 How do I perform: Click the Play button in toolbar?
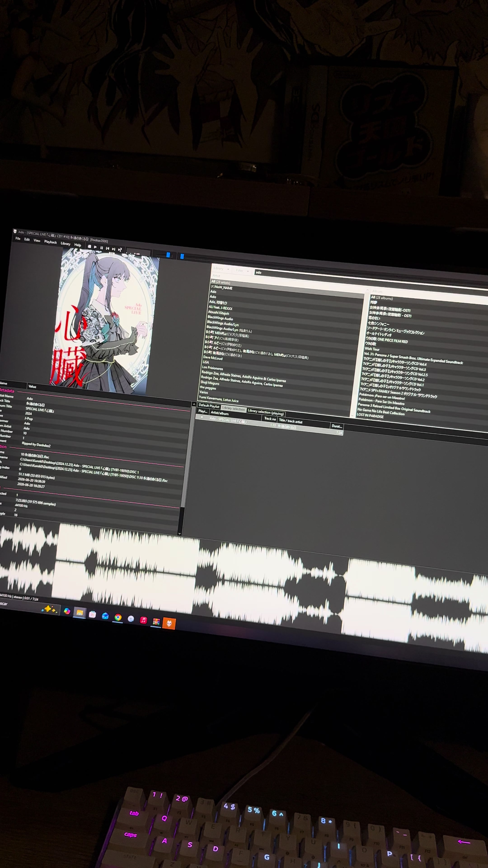click(95, 247)
